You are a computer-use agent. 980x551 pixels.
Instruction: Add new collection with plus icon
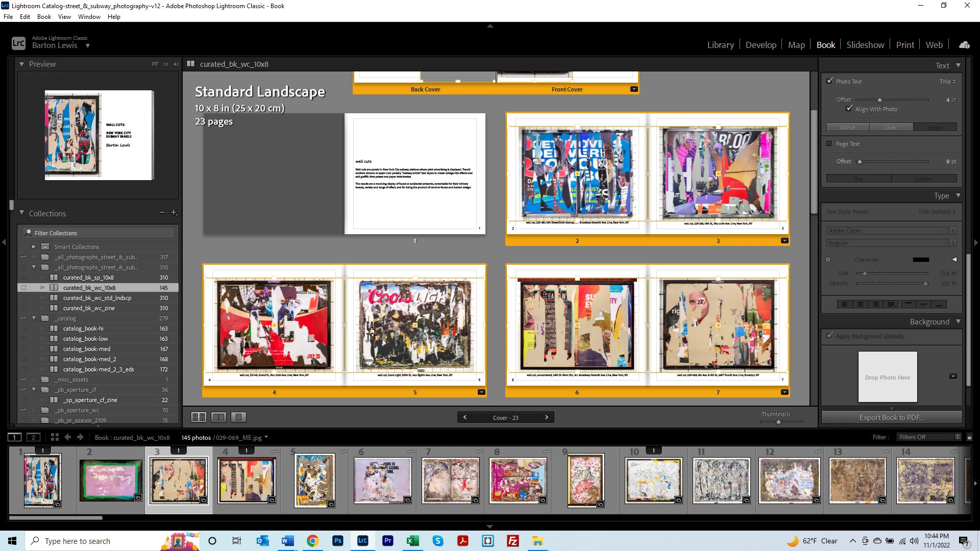[174, 213]
